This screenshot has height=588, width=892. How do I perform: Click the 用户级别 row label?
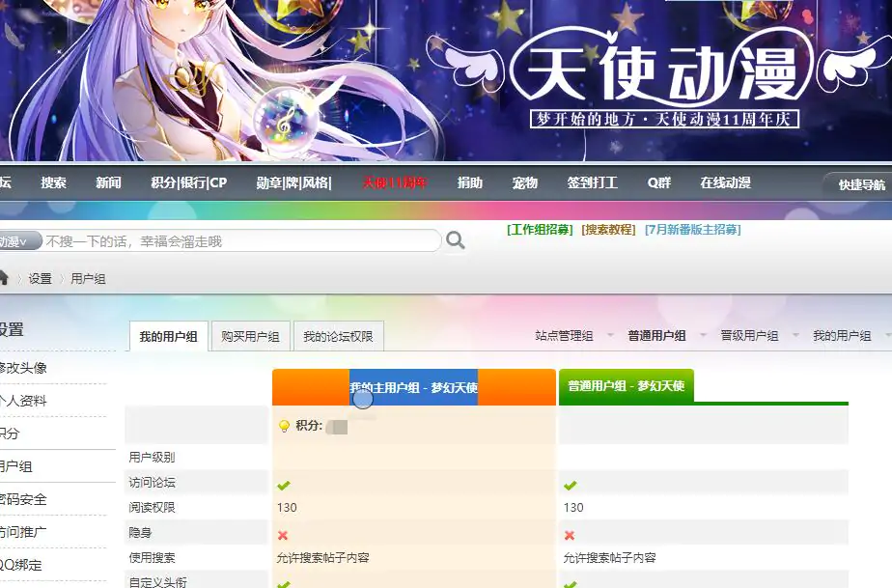tap(152, 457)
